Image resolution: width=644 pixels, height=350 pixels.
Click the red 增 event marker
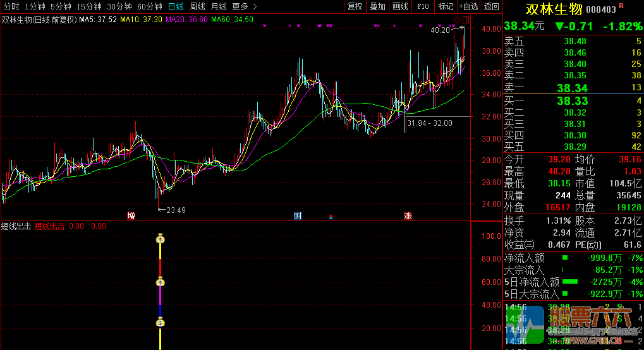tap(131, 216)
